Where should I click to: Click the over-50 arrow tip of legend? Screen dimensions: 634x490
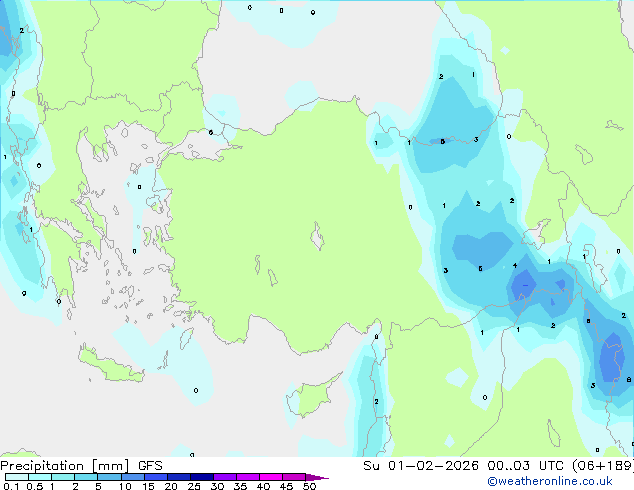(317, 477)
